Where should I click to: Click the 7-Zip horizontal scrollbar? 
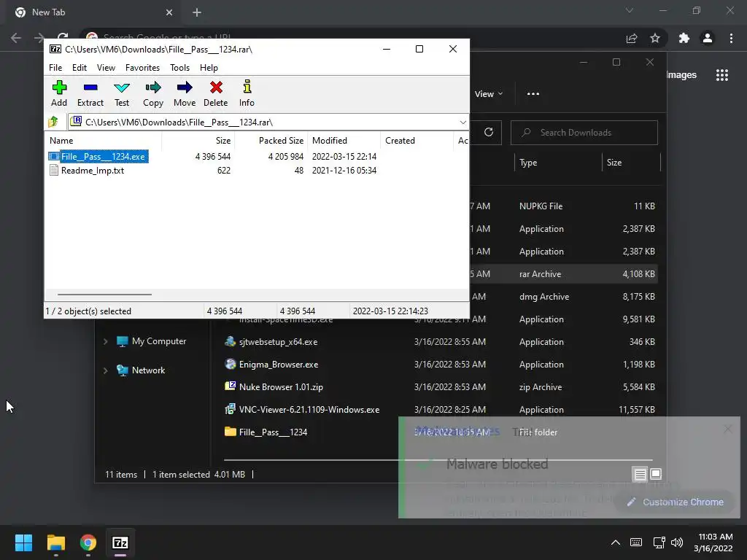(x=104, y=295)
